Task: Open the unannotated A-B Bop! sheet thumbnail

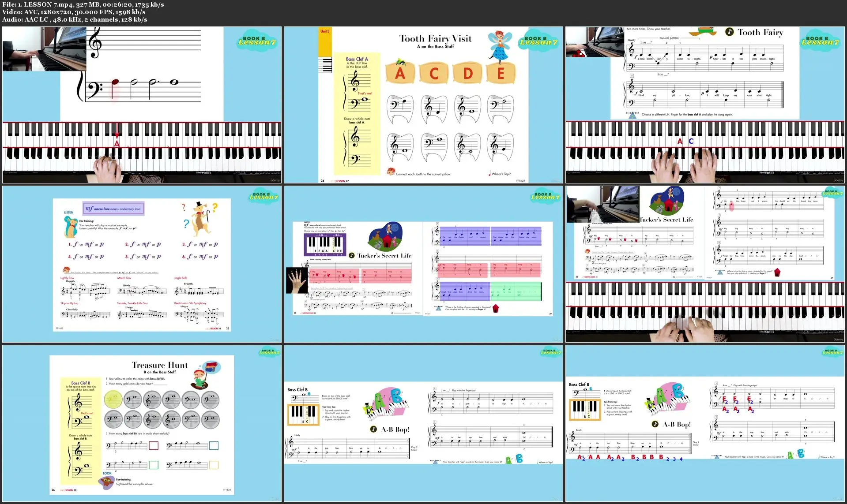Action: [423, 423]
